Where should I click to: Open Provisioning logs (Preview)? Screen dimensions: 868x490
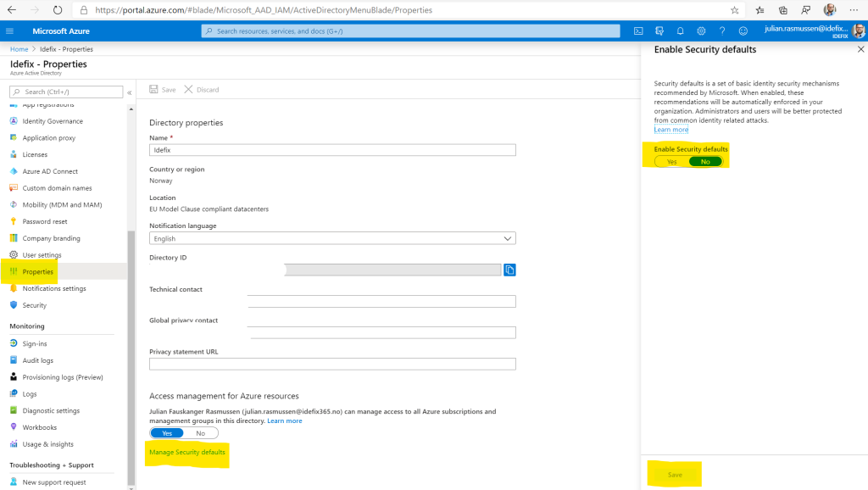coord(63,377)
